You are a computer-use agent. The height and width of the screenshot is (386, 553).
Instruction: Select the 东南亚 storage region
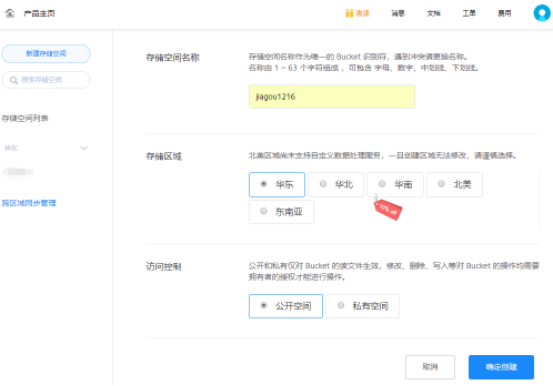pyautogui.click(x=281, y=212)
